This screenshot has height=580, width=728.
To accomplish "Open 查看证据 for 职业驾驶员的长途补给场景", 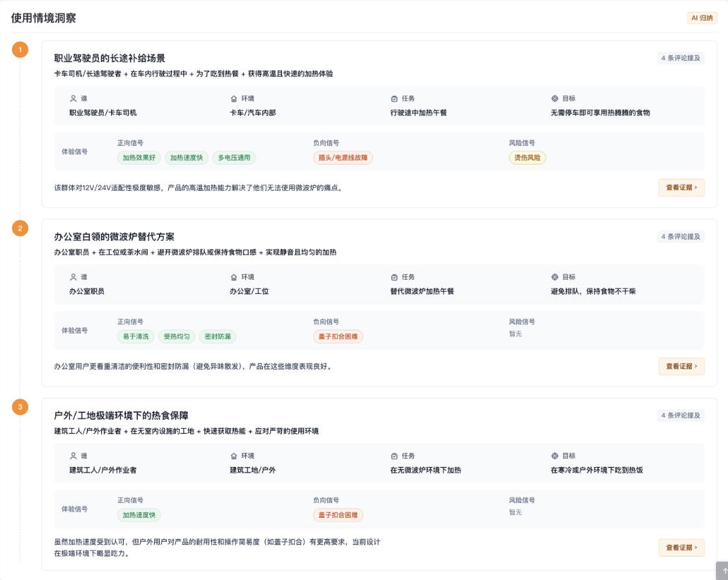I will point(681,187).
